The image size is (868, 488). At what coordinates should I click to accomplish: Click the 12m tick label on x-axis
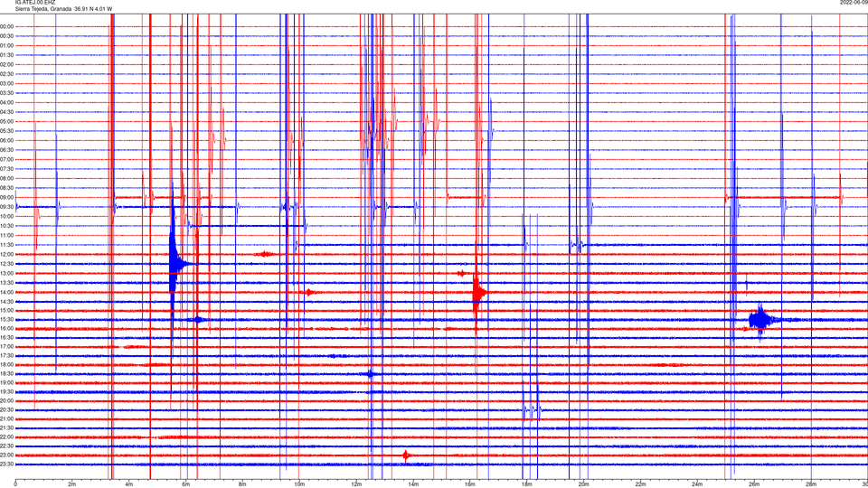tap(356, 484)
